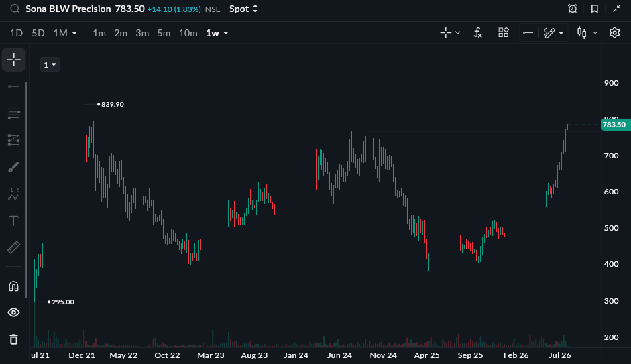This screenshot has height=364, width=631.
Task: Toggle drawings visibility eye icon
Action: [13, 312]
